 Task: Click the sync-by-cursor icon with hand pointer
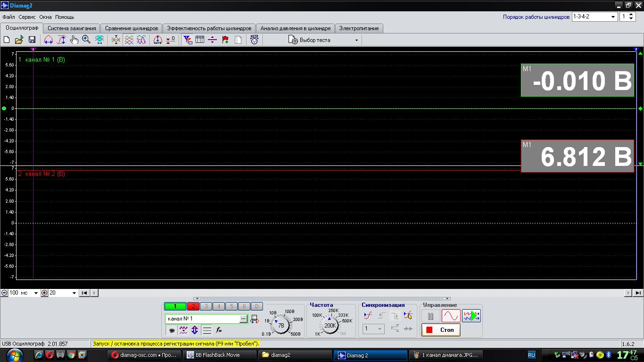(x=408, y=315)
